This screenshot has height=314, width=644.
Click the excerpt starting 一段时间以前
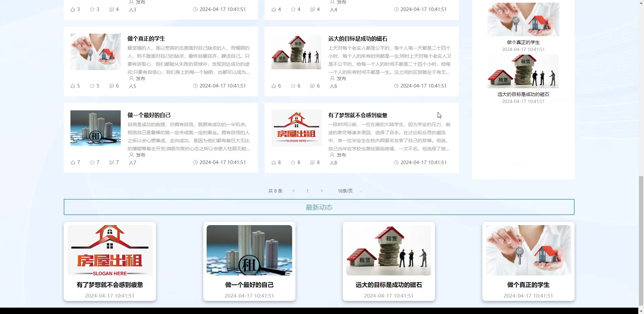point(390,137)
